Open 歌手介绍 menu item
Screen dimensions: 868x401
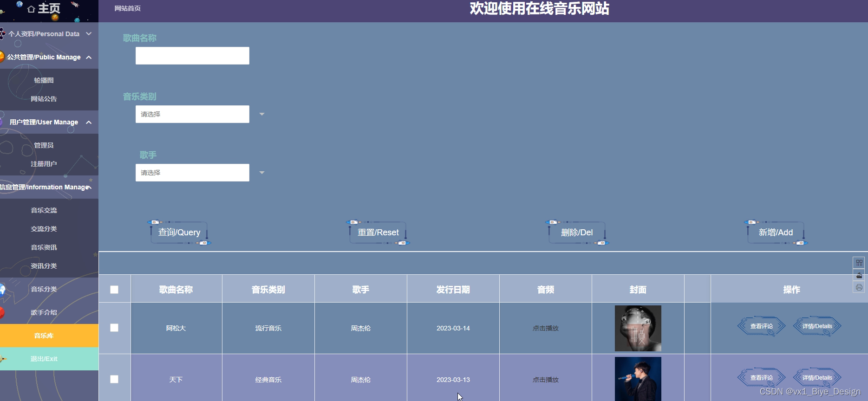tap(44, 312)
